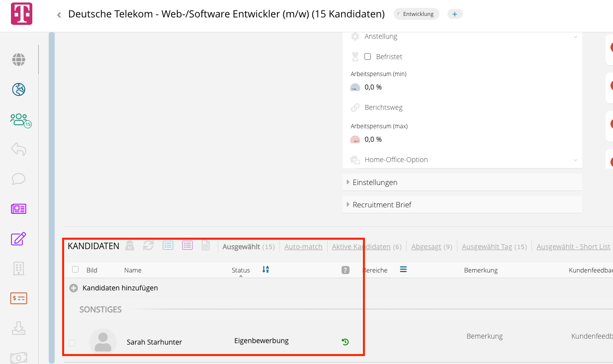Click the grey spreadsheet icon in candidates toolbar
613x364 pixels.
point(206,245)
